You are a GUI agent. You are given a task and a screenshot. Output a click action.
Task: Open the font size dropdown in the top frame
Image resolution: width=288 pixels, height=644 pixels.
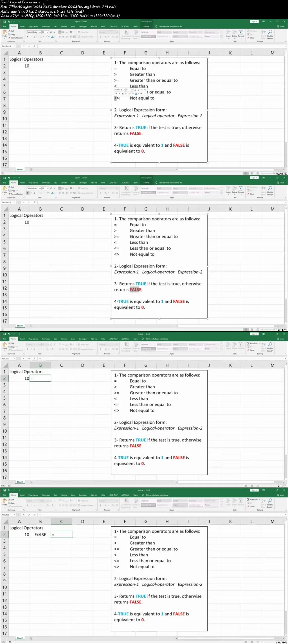point(48,32)
